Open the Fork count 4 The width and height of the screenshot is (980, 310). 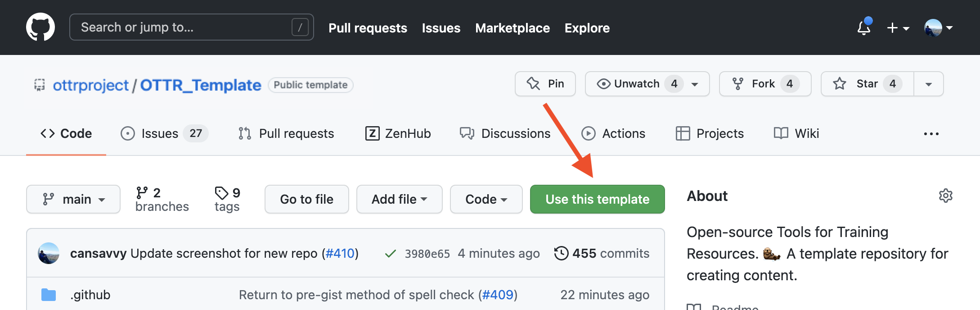(x=790, y=84)
